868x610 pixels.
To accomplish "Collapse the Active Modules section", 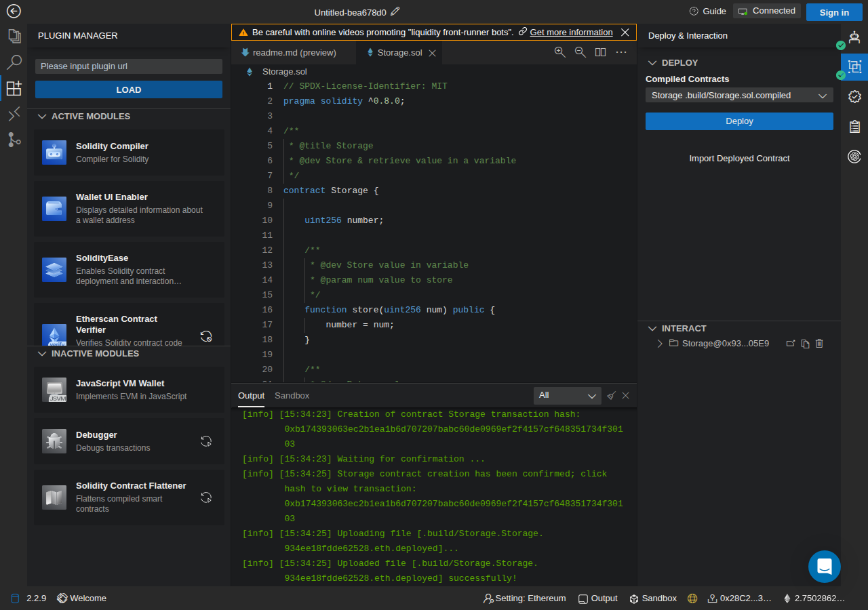I will point(41,117).
